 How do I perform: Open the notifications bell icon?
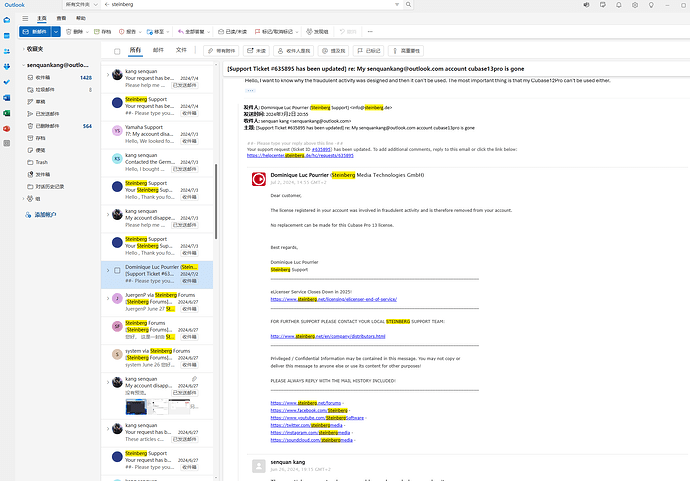(x=619, y=5)
